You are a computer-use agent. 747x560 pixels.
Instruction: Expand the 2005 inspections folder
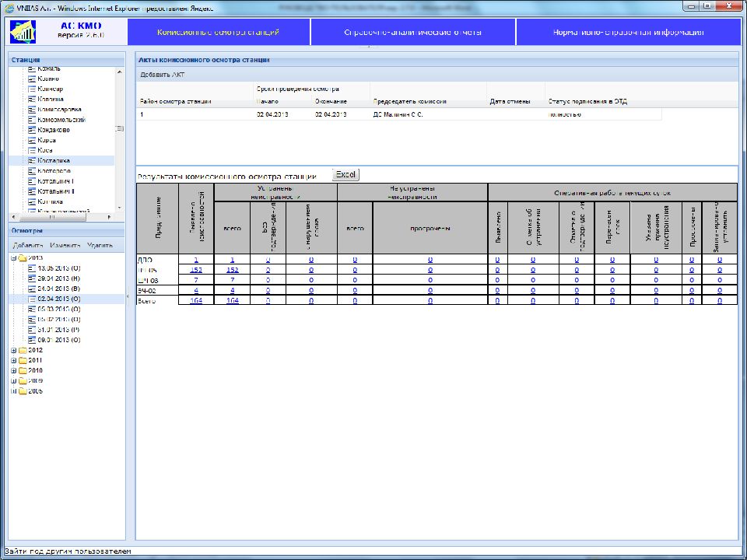tap(14, 391)
